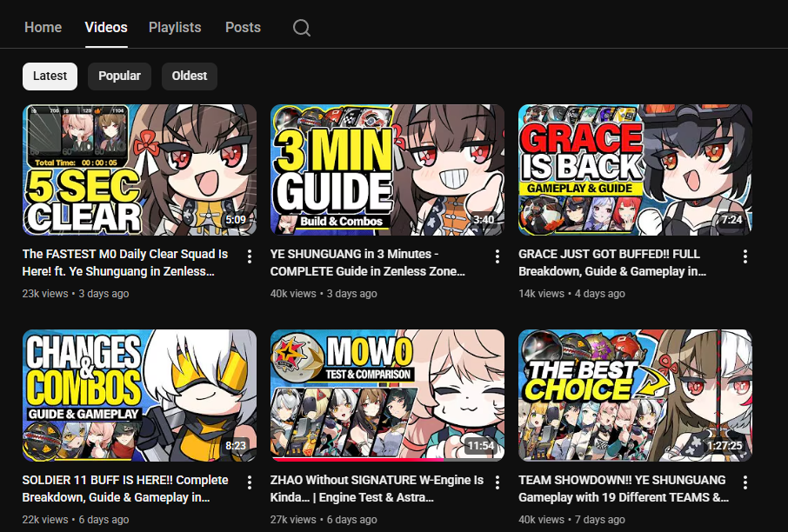Click the '27k views • 6 days ago' text
This screenshot has height=532, width=788.
324,520
